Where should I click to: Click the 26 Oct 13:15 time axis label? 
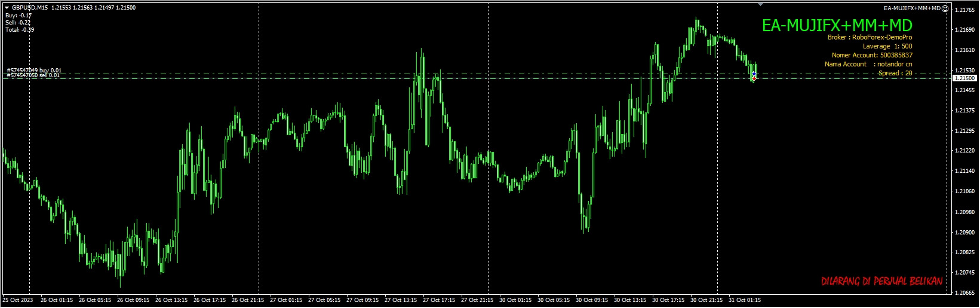(x=171, y=300)
